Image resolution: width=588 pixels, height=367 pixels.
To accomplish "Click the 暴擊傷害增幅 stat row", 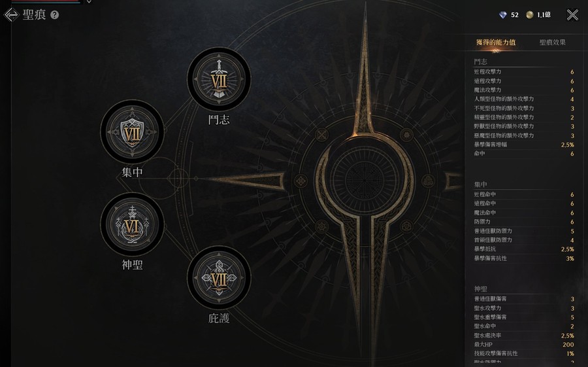I will [524, 145].
